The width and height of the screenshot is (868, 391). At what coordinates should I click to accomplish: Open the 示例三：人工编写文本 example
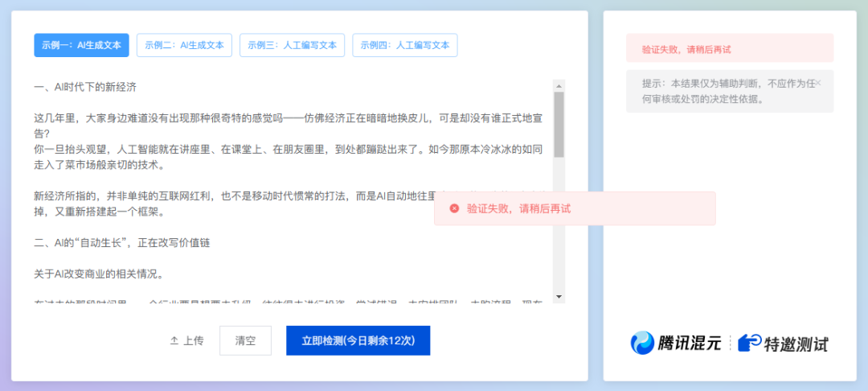[x=292, y=45]
